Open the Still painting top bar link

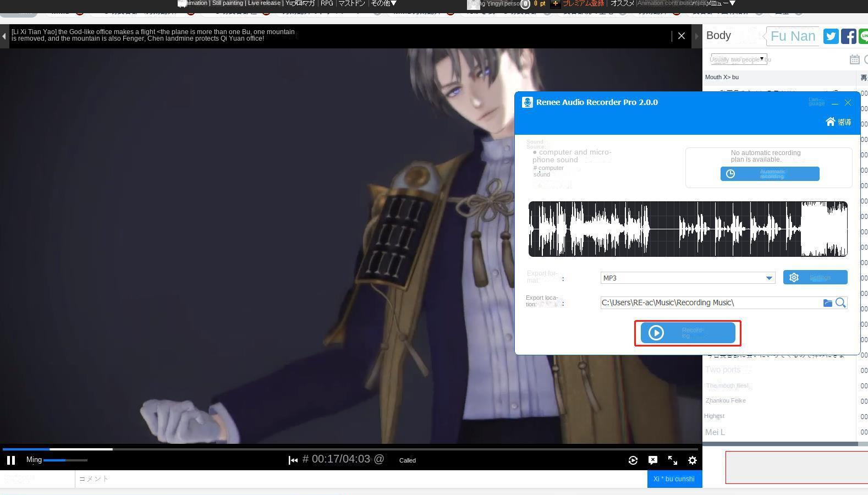click(x=228, y=3)
